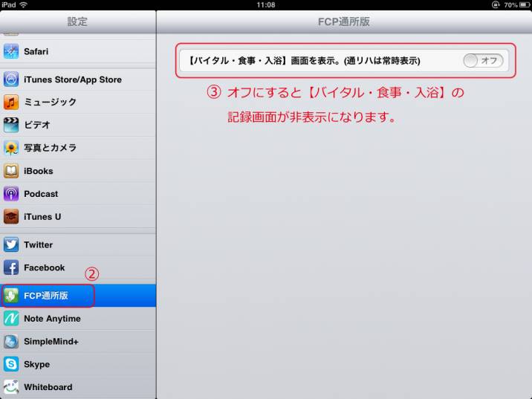Tap the Video clapperboard icon
Image resolution: width=532 pixels, height=399 pixels.
coord(11,125)
